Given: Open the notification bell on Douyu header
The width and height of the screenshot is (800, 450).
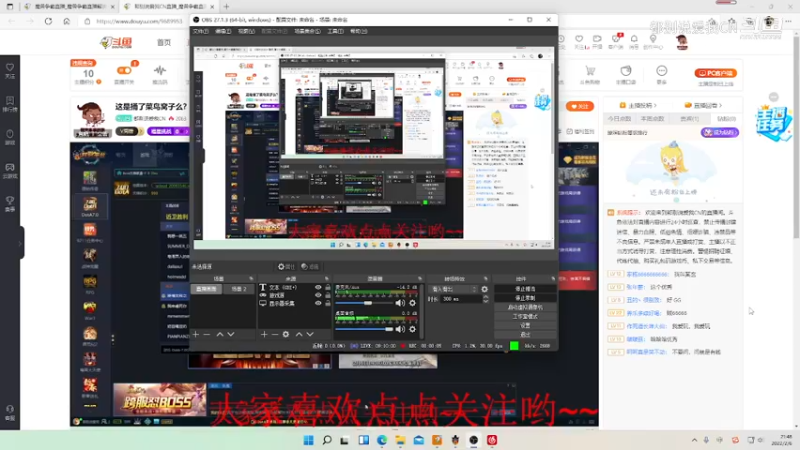Looking at the screenshot, I should click(634, 39).
